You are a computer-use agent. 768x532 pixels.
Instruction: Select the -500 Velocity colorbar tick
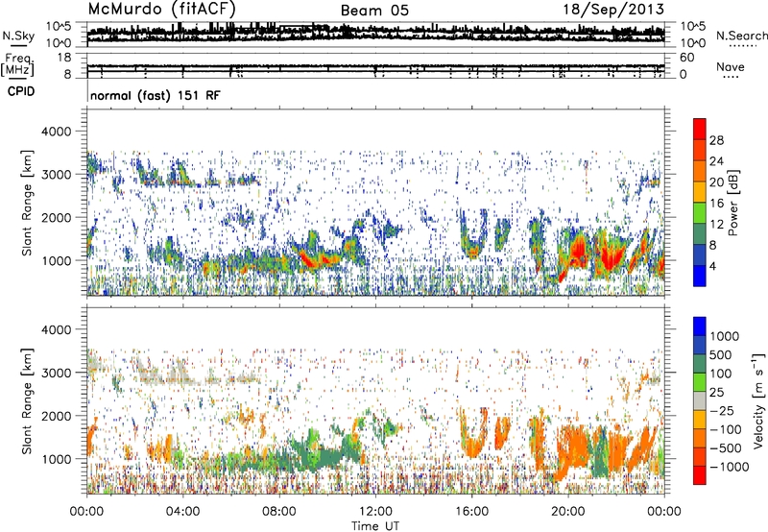click(x=726, y=448)
